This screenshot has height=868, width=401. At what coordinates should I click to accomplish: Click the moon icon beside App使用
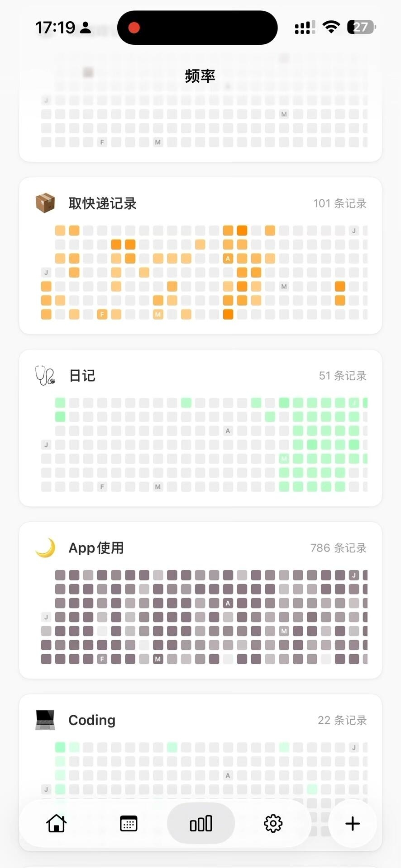pos(45,547)
